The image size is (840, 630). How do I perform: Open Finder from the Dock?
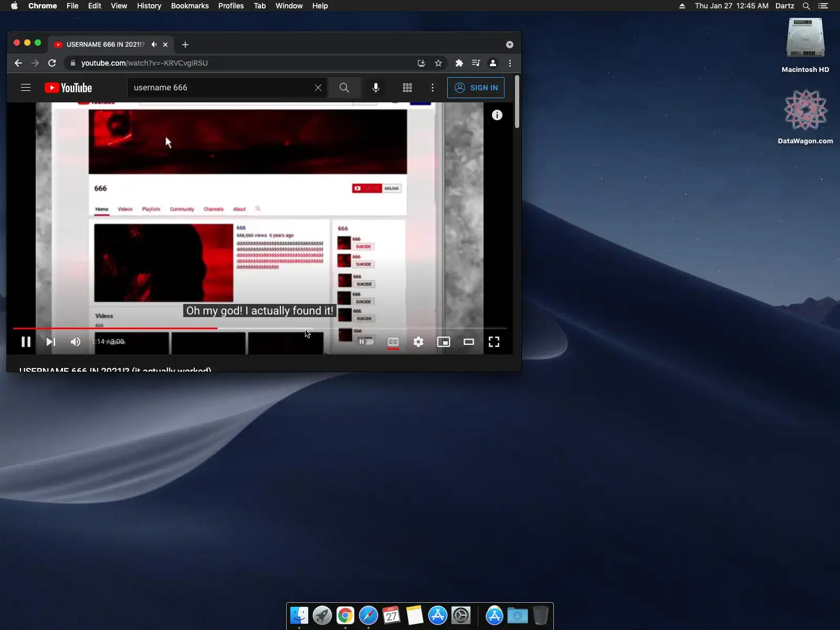299,615
